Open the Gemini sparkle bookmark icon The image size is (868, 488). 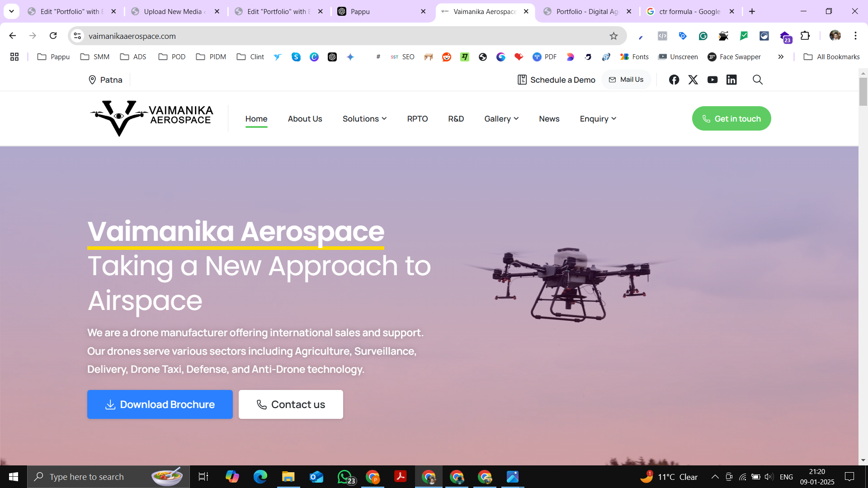pyautogui.click(x=350, y=57)
